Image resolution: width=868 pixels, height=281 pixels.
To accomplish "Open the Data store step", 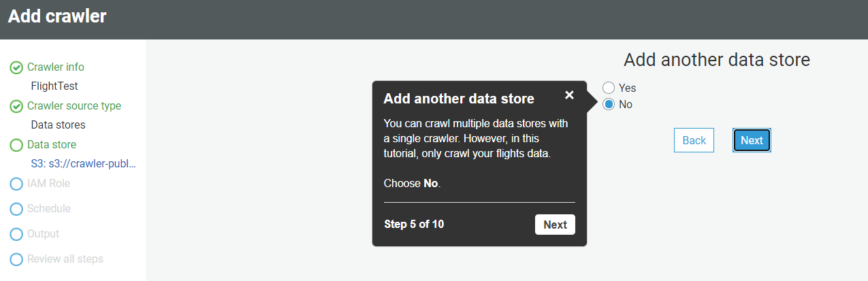I will pyautogui.click(x=52, y=145).
